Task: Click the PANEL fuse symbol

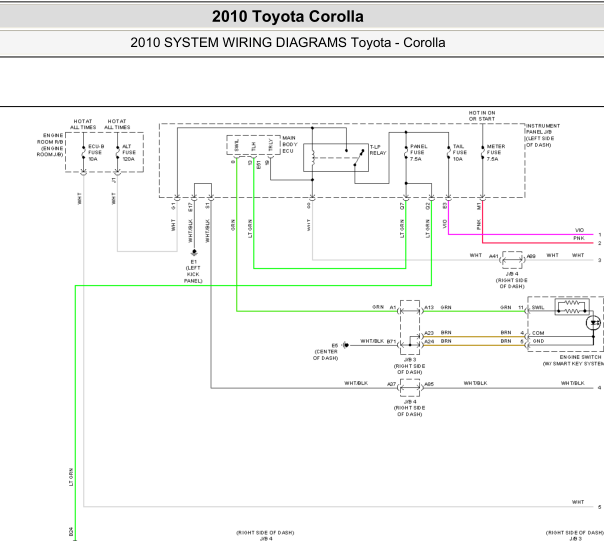Action: (406, 152)
